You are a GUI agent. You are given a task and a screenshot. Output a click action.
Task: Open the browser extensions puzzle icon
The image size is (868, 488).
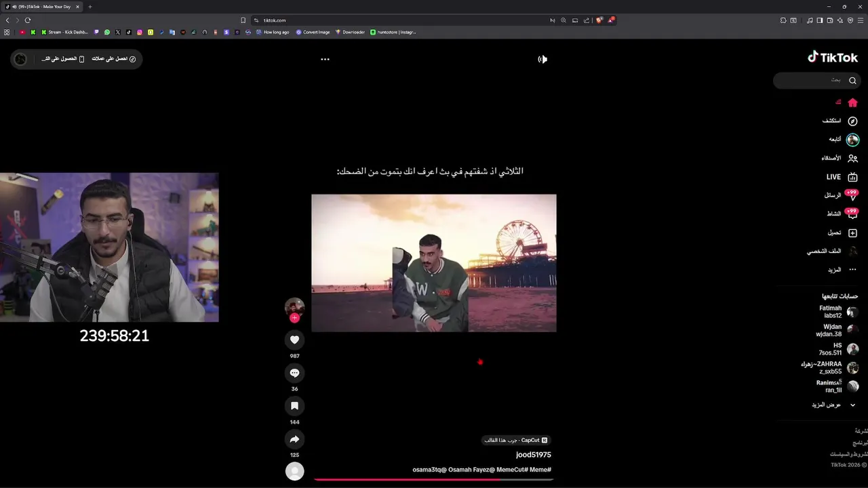pos(783,20)
